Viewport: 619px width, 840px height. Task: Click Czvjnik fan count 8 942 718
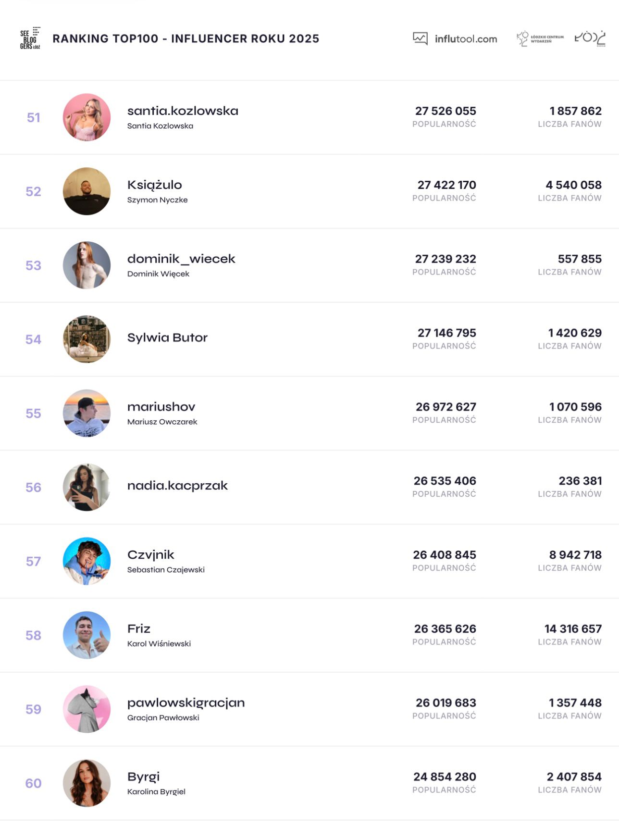tap(575, 555)
